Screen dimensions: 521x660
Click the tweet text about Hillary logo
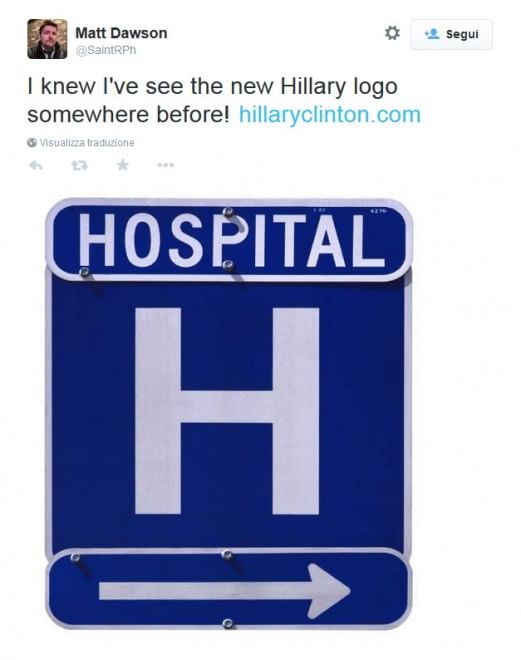(224, 100)
